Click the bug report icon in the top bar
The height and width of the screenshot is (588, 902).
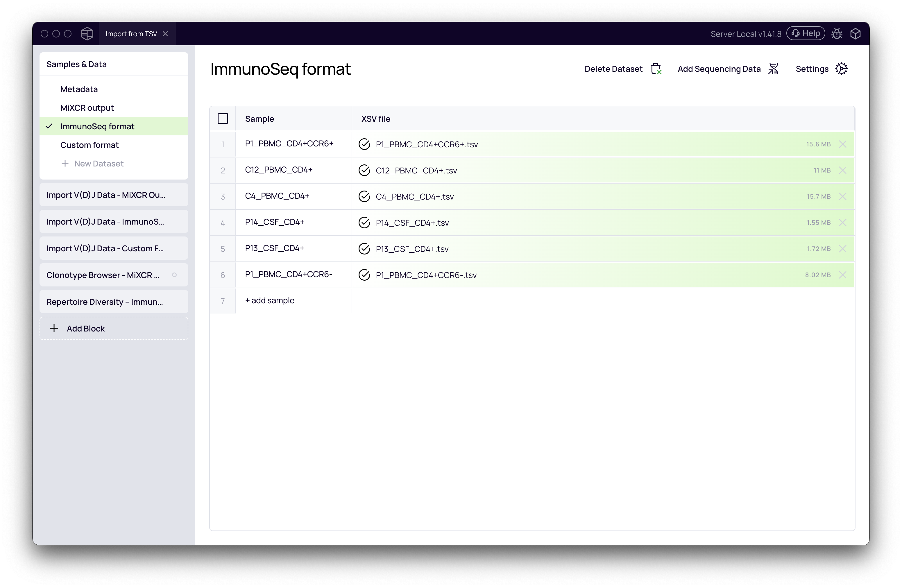[837, 33]
